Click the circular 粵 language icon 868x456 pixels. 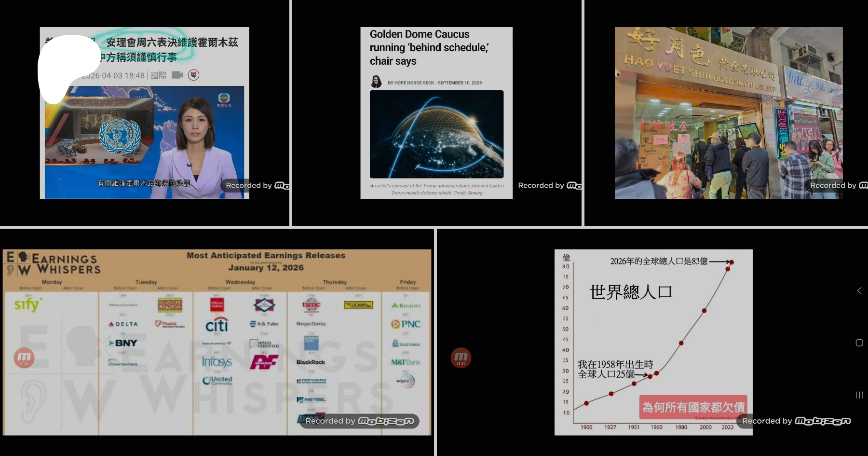193,75
